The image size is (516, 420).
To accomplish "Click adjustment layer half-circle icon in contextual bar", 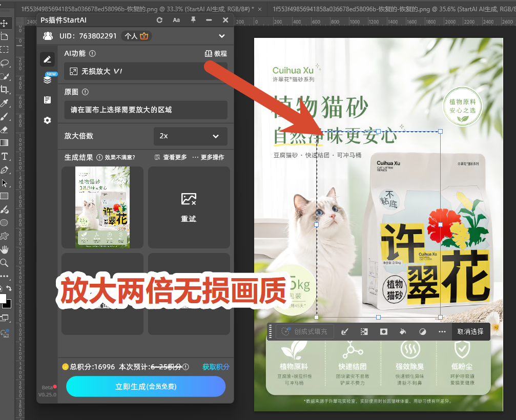I will pos(423,332).
